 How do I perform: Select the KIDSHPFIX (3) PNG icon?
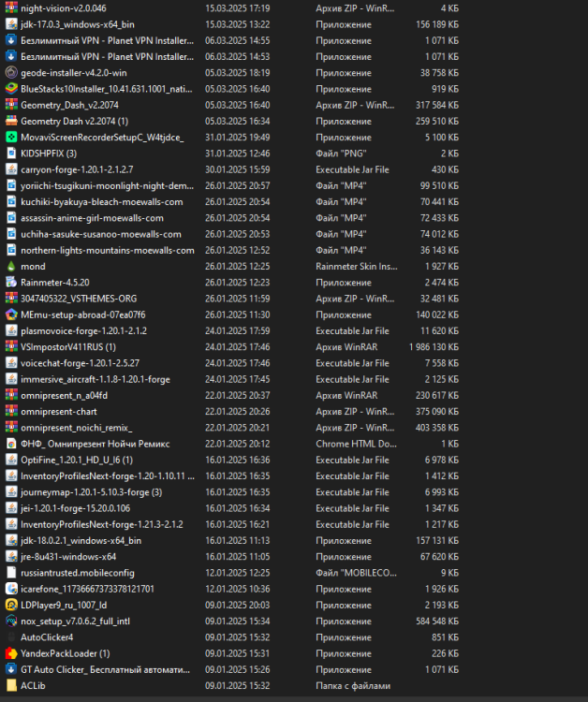[x=11, y=154]
